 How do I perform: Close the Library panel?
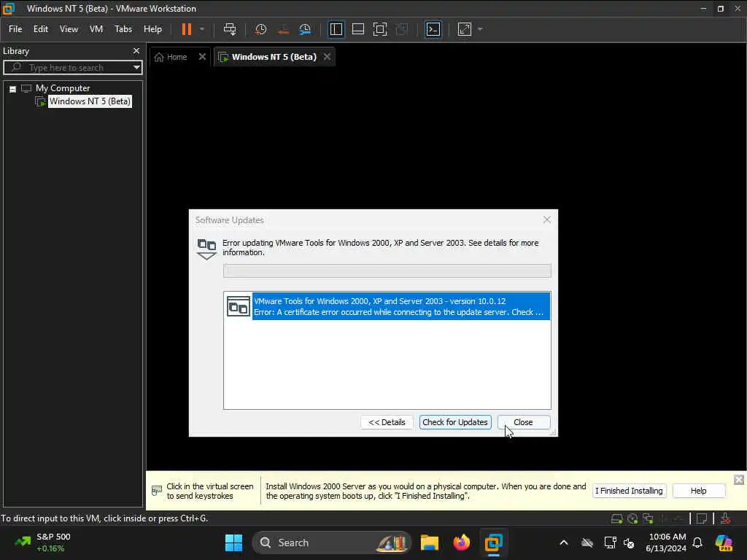click(136, 51)
